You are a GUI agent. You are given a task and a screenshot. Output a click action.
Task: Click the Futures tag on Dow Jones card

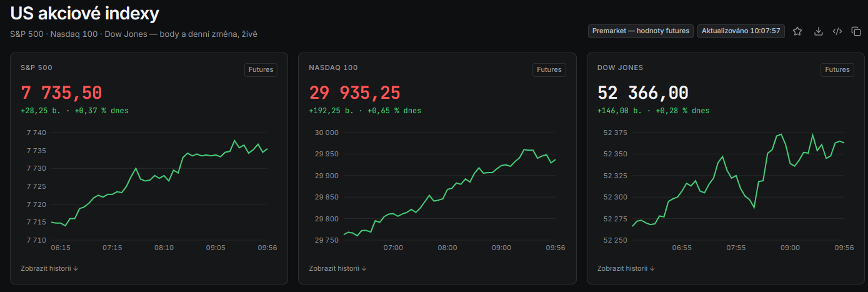837,69
